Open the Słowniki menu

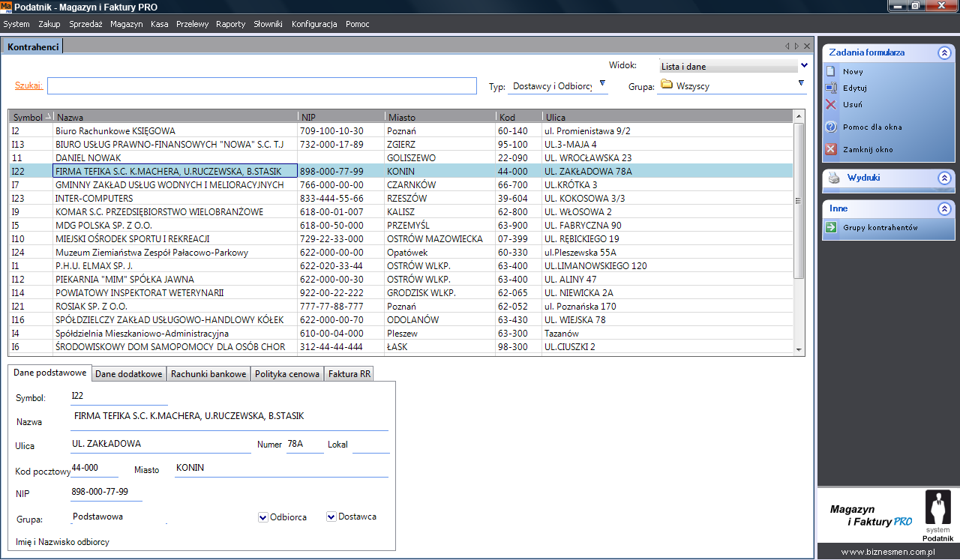coord(268,24)
